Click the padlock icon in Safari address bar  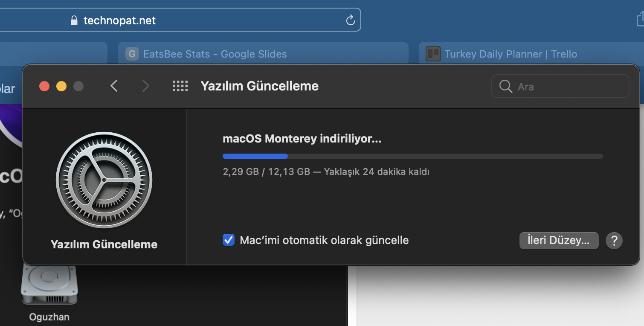(x=74, y=20)
